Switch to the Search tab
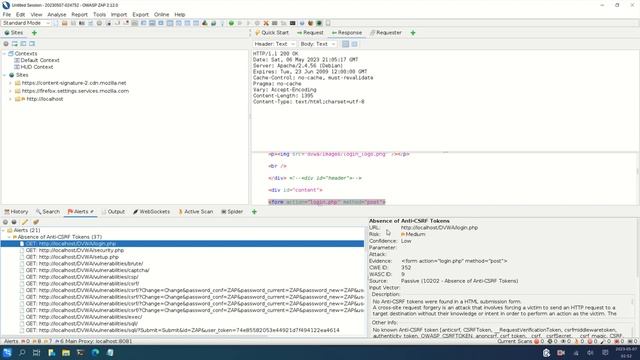This screenshot has width=640, height=360. pyautogui.click(x=48, y=211)
